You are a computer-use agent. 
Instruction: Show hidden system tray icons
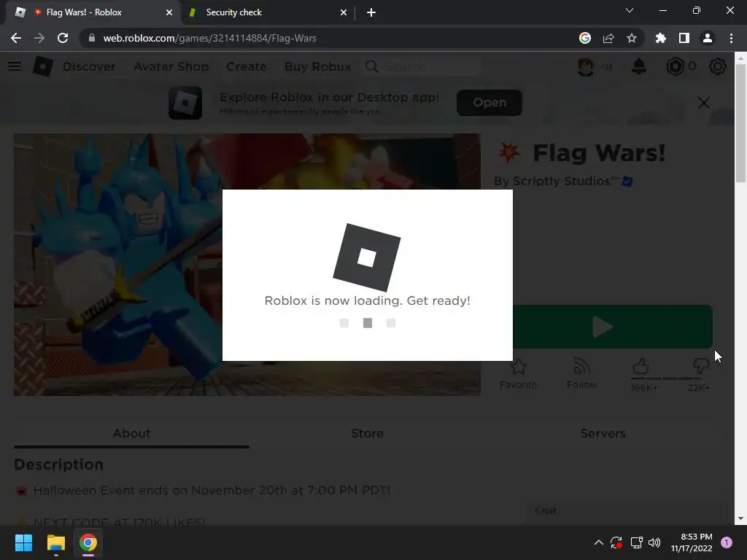[x=599, y=542]
